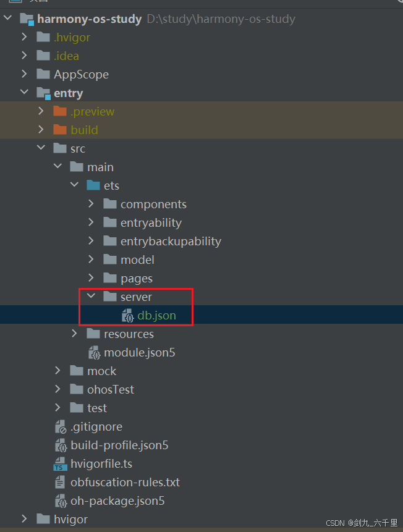Click the oh-package.json5 file icon
This screenshot has height=532, width=403.
coord(61,500)
